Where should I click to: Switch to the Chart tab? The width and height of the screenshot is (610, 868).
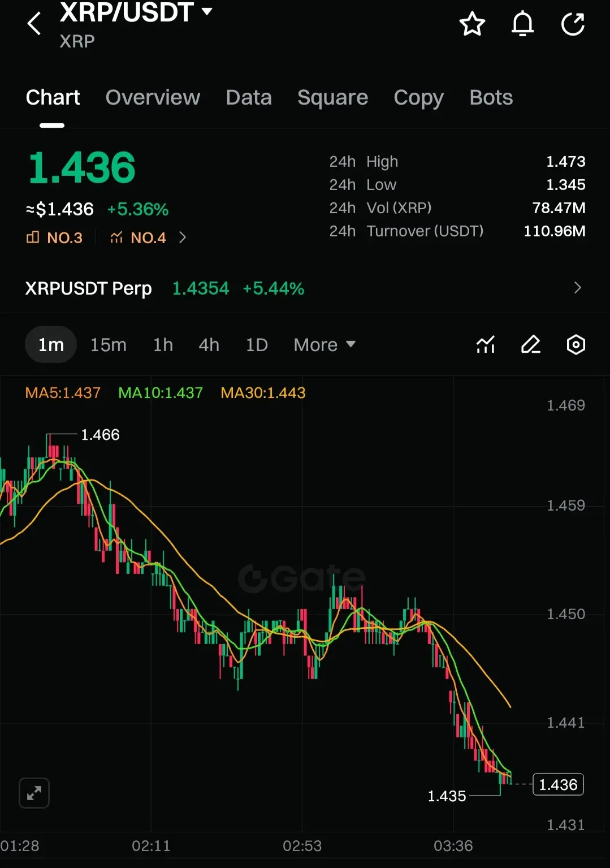(x=53, y=97)
